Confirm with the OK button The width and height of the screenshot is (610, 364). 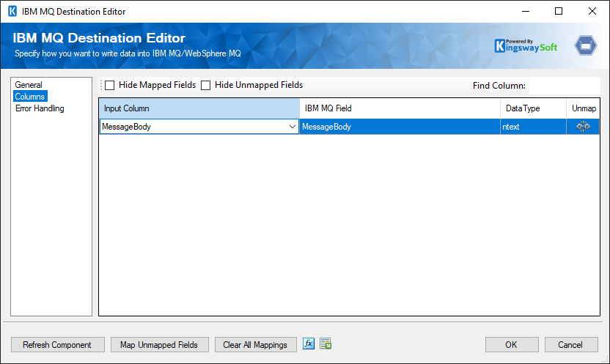click(x=512, y=344)
